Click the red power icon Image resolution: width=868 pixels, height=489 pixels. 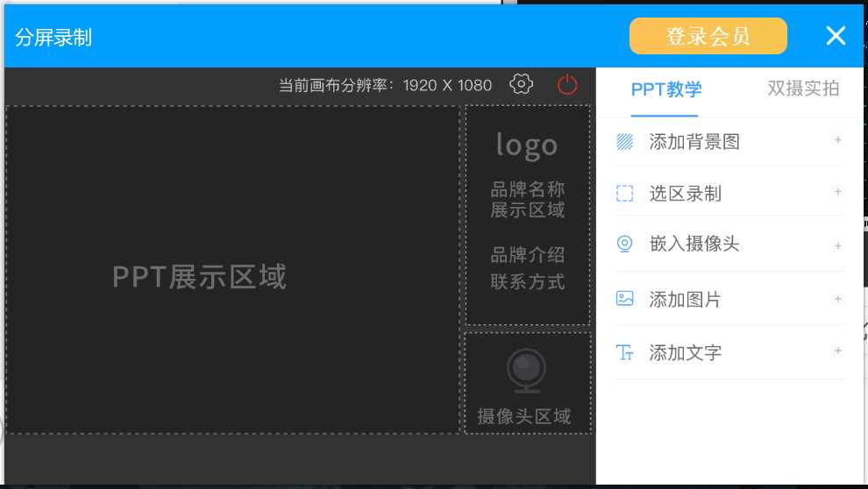(567, 84)
